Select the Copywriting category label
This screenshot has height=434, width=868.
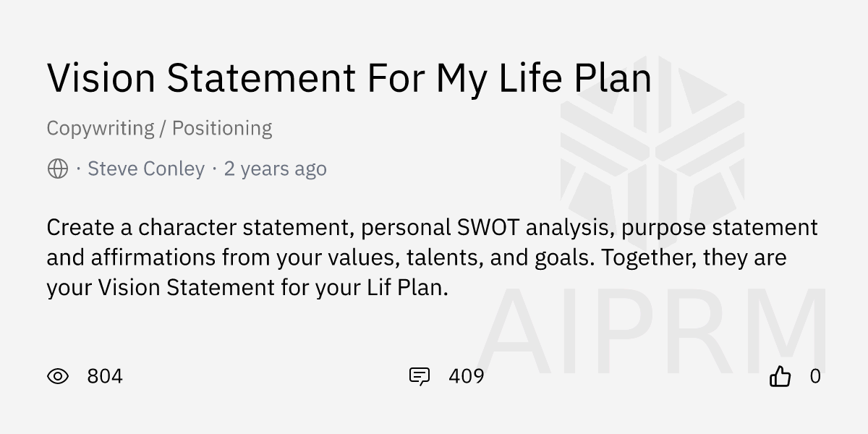101,129
